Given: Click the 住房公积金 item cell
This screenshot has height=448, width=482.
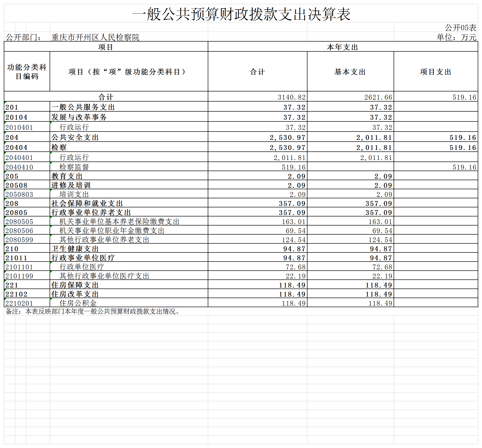Looking at the screenshot, I should 78,303.
